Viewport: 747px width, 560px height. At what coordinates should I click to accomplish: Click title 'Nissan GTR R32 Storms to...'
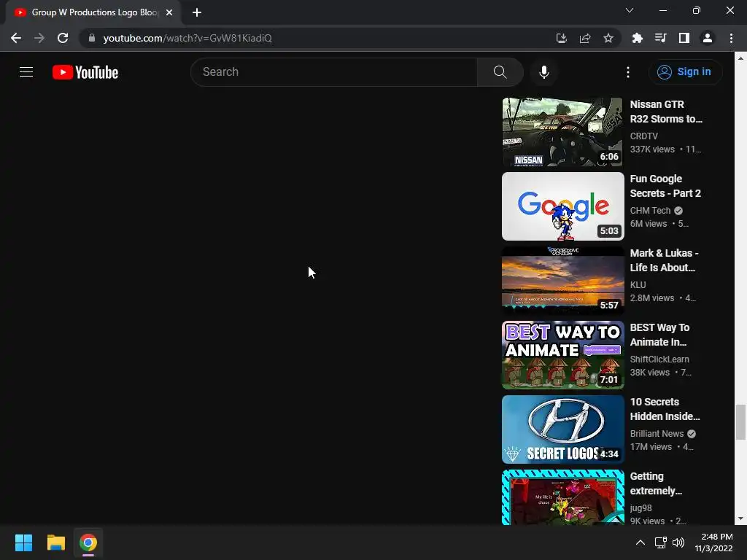point(666,112)
